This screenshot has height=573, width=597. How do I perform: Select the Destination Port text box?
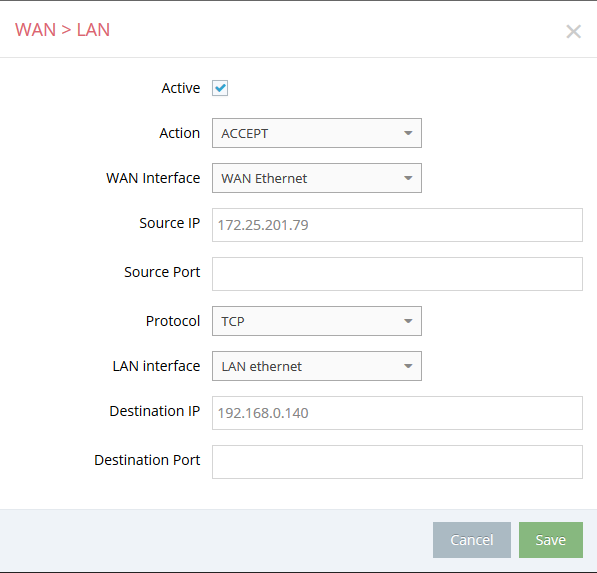tap(397, 462)
